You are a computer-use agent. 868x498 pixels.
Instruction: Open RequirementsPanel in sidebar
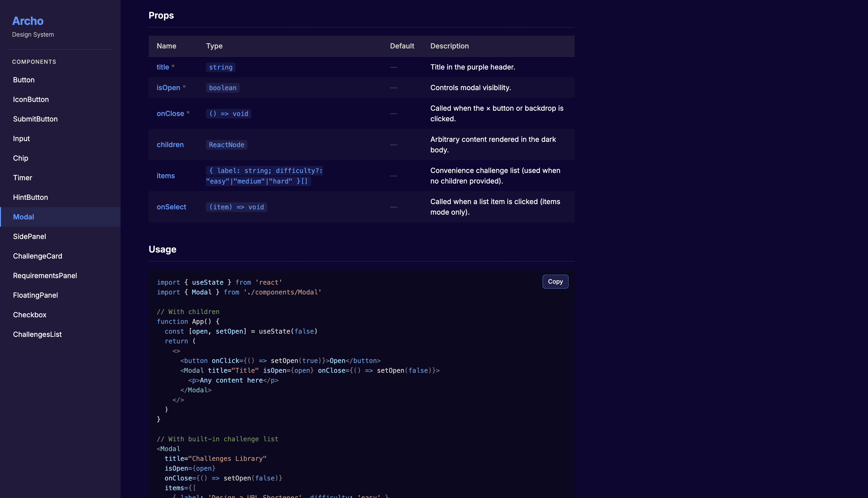click(45, 276)
